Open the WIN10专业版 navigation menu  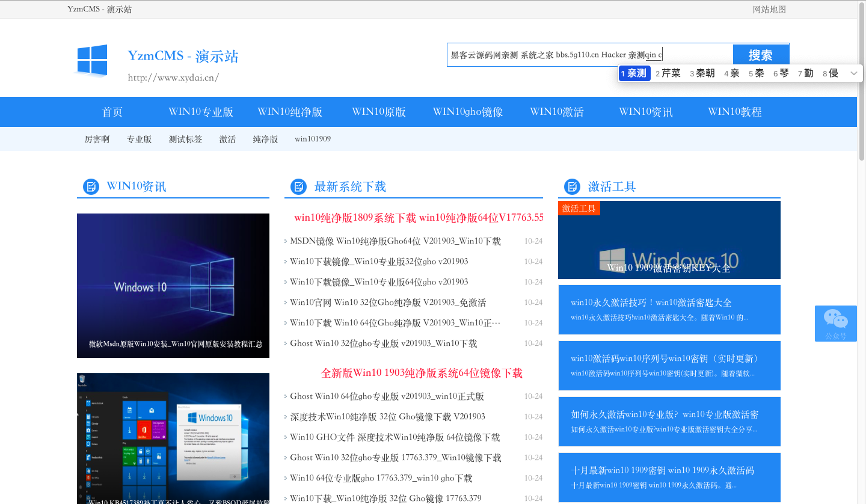pyautogui.click(x=201, y=112)
